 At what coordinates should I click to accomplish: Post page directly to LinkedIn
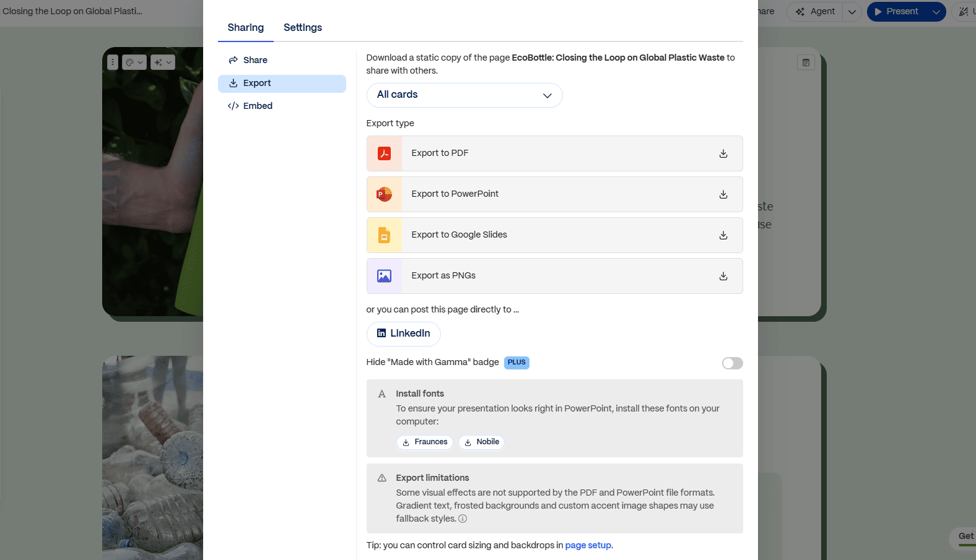point(404,334)
